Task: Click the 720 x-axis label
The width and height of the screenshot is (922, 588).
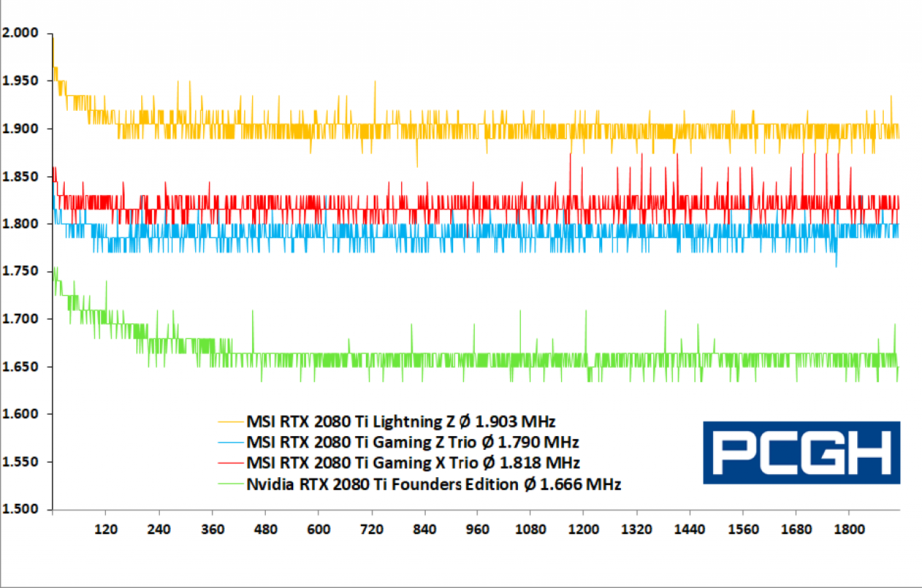Action: [372, 529]
